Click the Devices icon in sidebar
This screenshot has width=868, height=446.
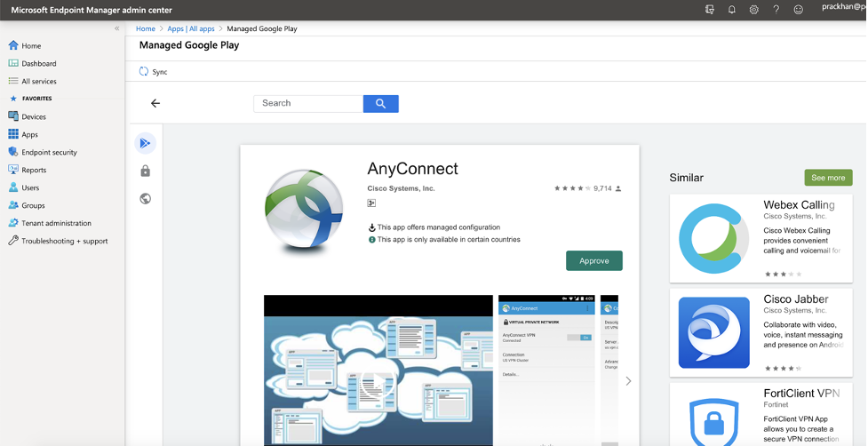[x=13, y=116]
